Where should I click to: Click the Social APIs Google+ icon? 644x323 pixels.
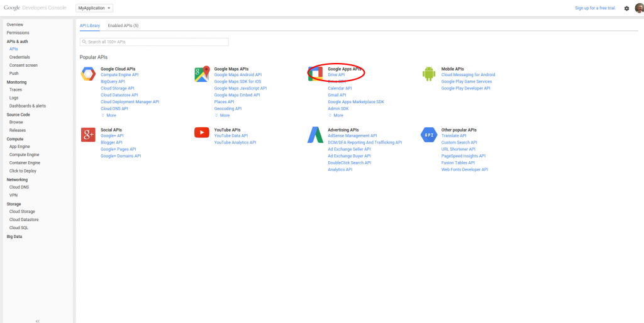point(87,134)
